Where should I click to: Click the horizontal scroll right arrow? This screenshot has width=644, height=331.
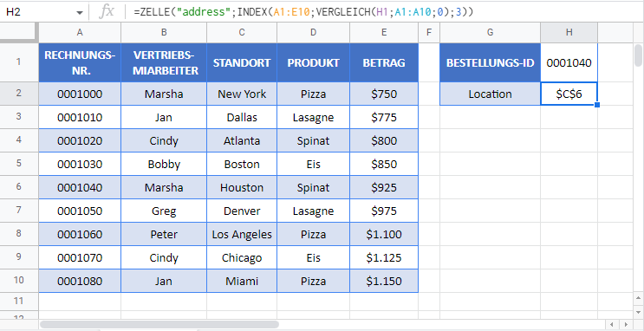point(625,324)
